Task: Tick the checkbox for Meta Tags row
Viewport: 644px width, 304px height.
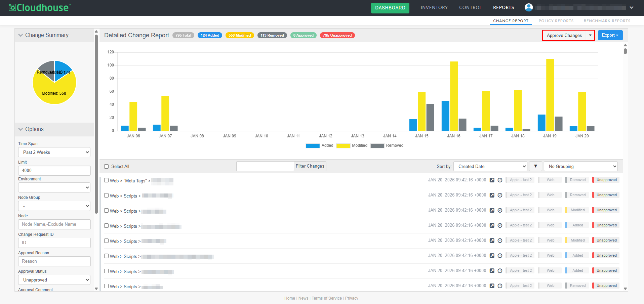Action: coord(107,180)
